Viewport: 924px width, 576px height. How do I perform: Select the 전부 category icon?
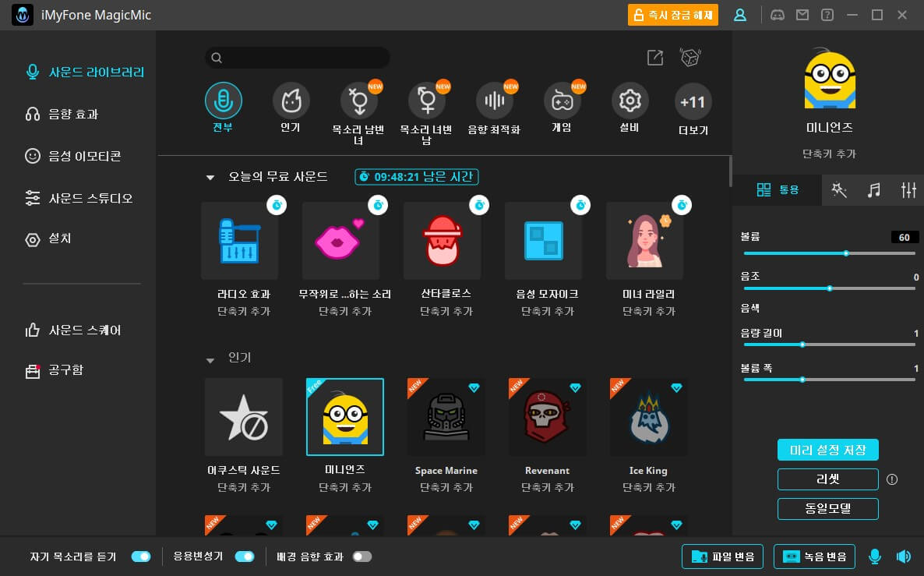coord(224,101)
